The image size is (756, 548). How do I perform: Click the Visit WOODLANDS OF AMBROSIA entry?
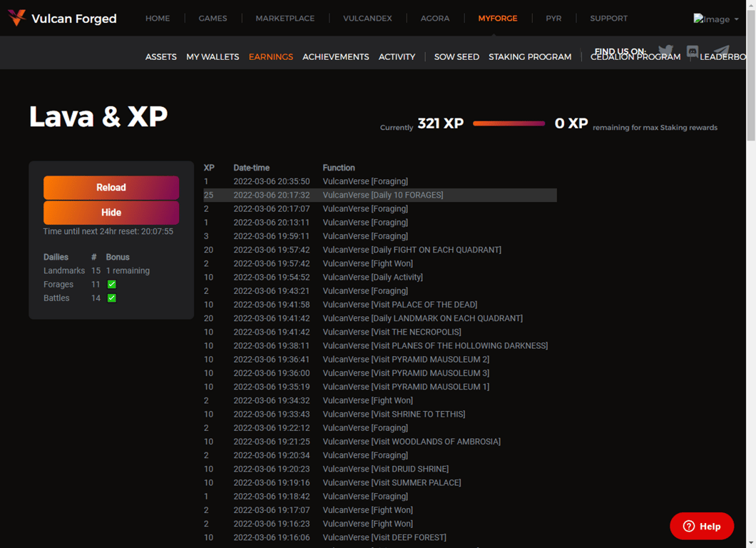click(x=412, y=442)
